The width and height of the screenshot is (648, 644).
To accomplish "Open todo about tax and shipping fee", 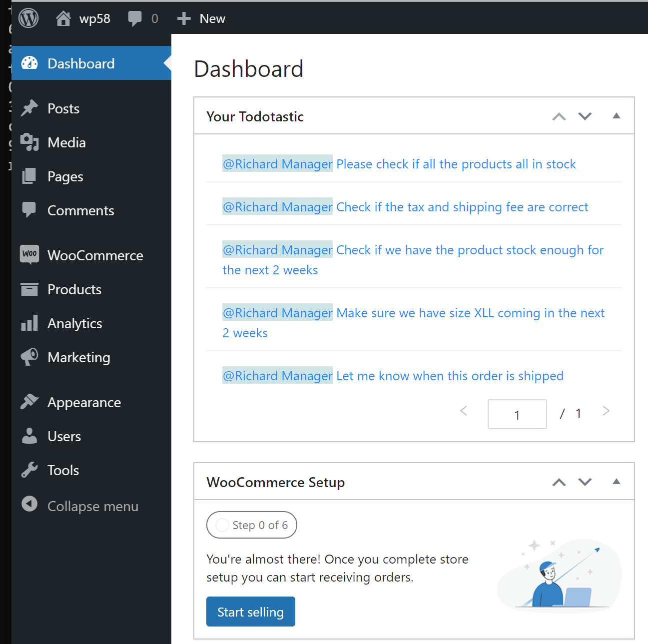I will click(x=405, y=207).
